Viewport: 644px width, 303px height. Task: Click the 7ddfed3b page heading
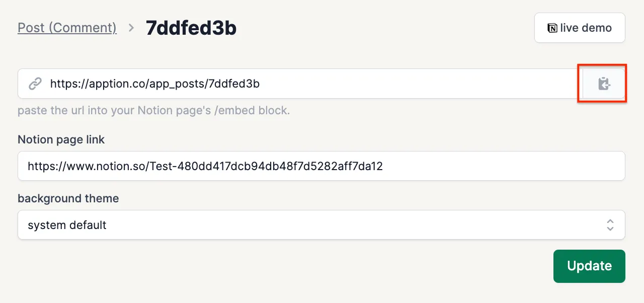191,28
